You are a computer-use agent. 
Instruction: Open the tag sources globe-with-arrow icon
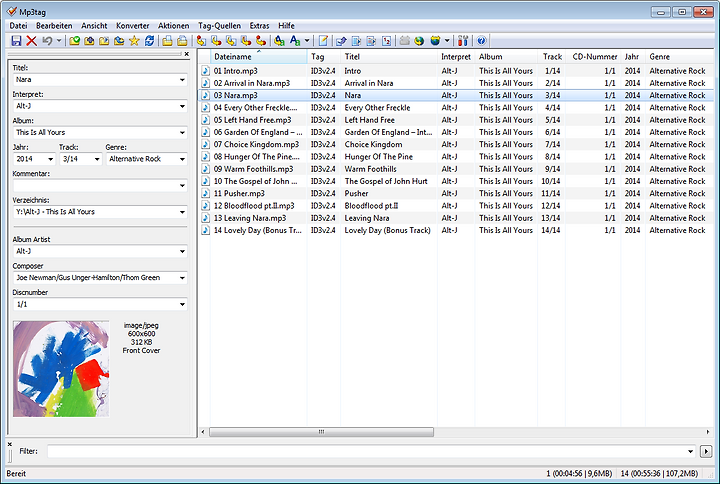[x=435, y=41]
